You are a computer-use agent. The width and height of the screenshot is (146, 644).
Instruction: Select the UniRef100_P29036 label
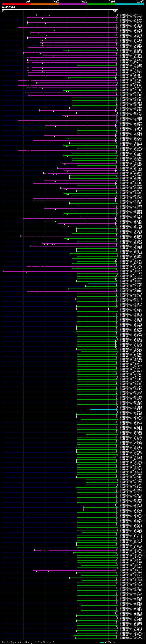click(x=131, y=35)
